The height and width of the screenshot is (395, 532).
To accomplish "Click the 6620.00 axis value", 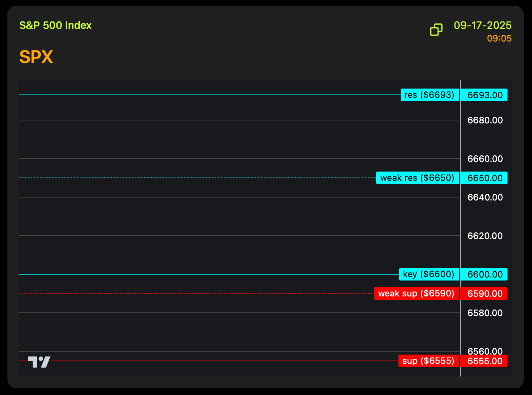I will coord(485,236).
